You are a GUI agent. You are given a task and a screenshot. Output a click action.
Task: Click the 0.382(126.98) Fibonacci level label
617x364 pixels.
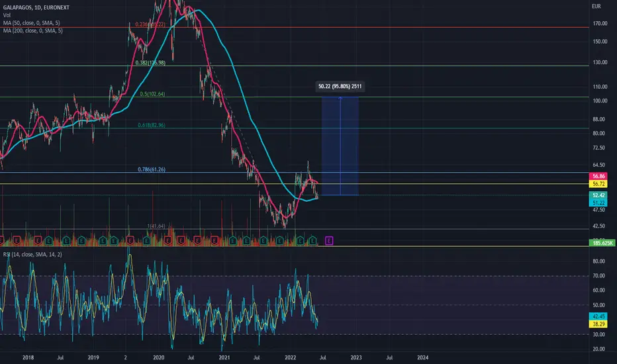[150, 63]
